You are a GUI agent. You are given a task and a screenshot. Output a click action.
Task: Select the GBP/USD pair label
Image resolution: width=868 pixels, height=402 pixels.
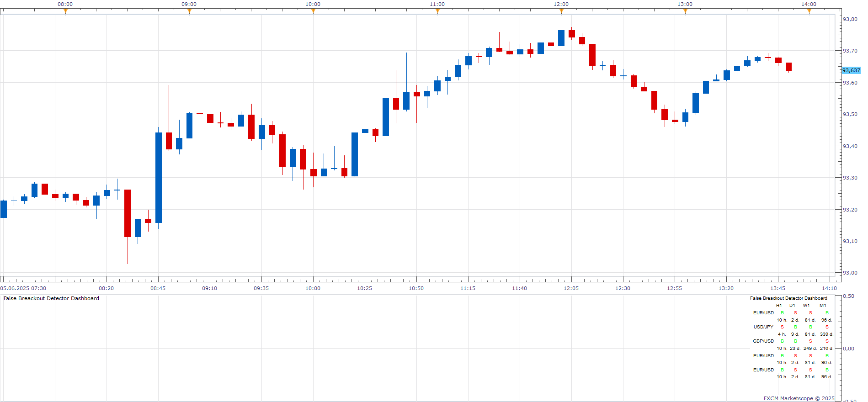point(764,341)
